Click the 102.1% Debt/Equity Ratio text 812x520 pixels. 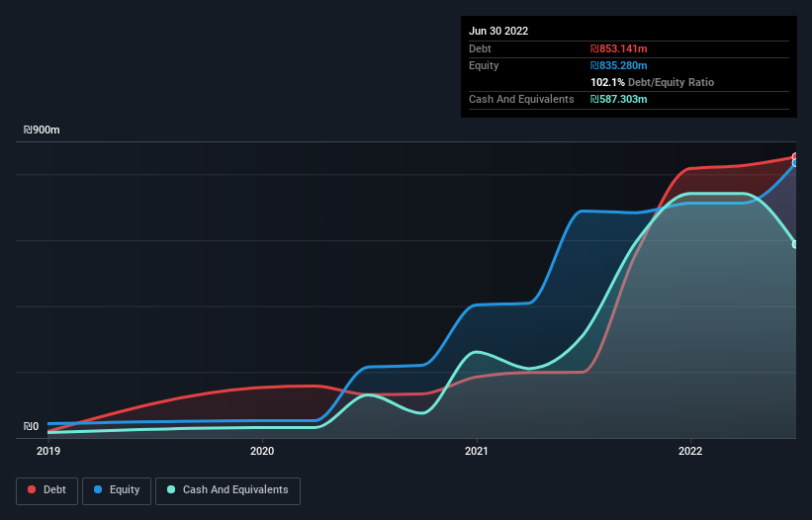[x=652, y=82]
